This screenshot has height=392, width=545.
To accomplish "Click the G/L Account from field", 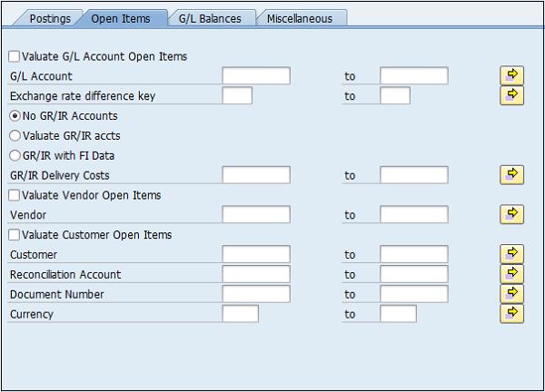I will tap(256, 76).
